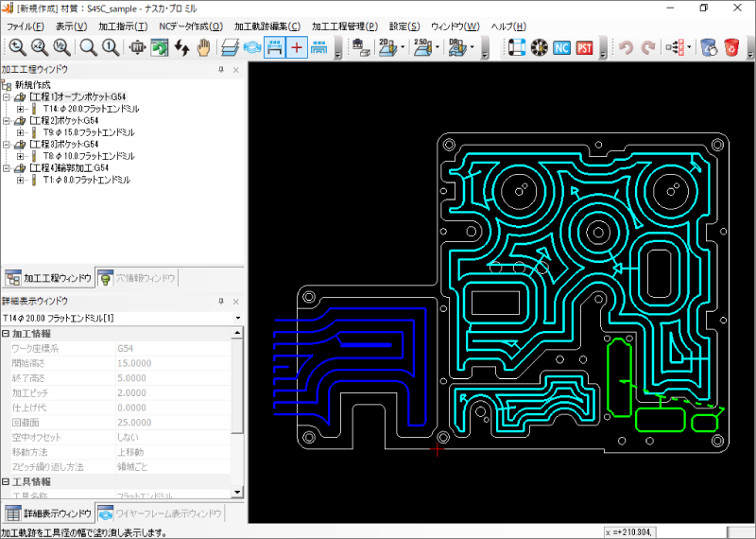
Task: Collapse the 工具情報 property section
Action: (x=6, y=481)
